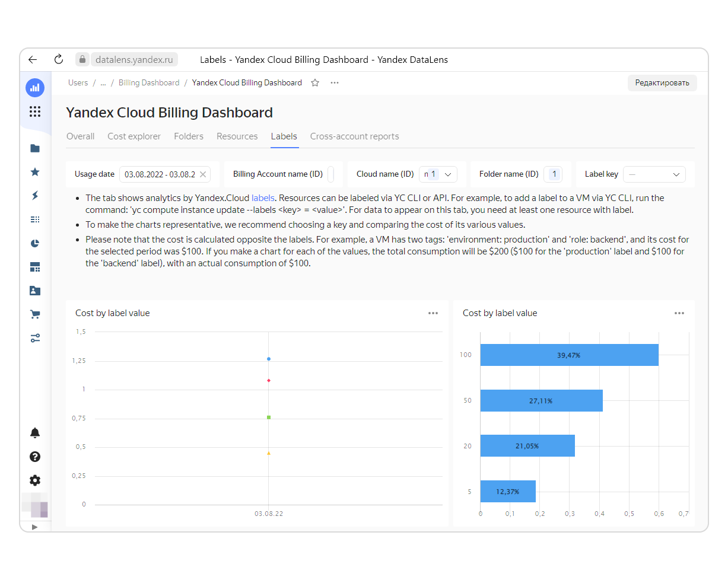Open the folder navigation sidebar icon
728x580 pixels.
[x=35, y=148]
